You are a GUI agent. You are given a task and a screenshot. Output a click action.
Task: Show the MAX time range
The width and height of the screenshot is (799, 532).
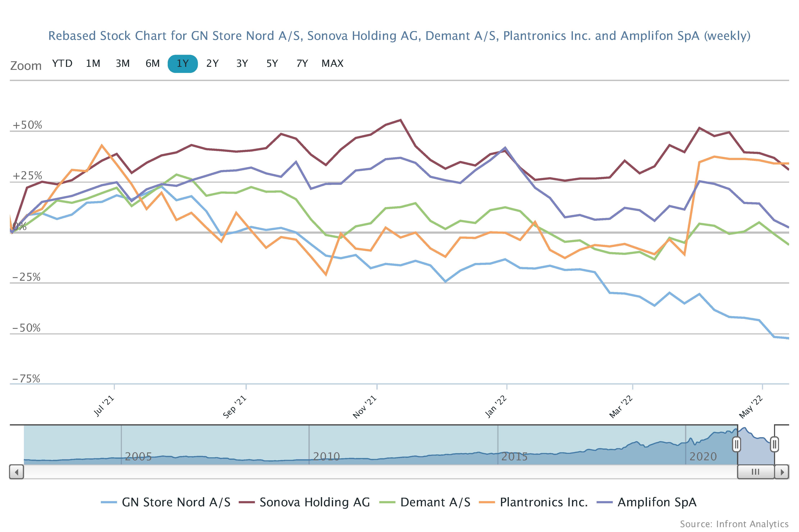(332, 64)
